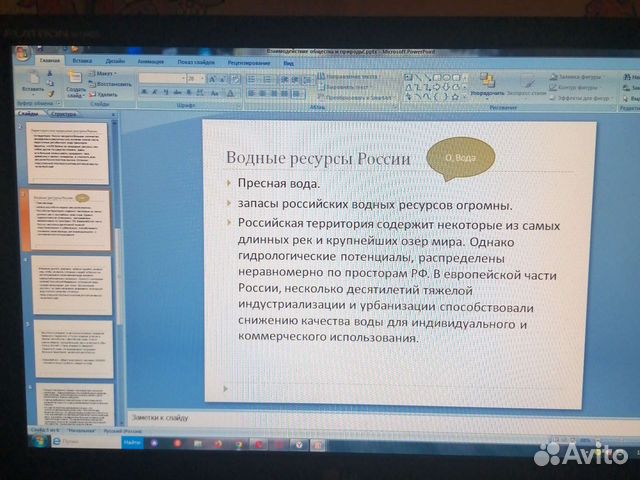The height and width of the screenshot is (480, 640).
Task: Click the О, Вода speech bubble shape
Action: tap(460, 159)
